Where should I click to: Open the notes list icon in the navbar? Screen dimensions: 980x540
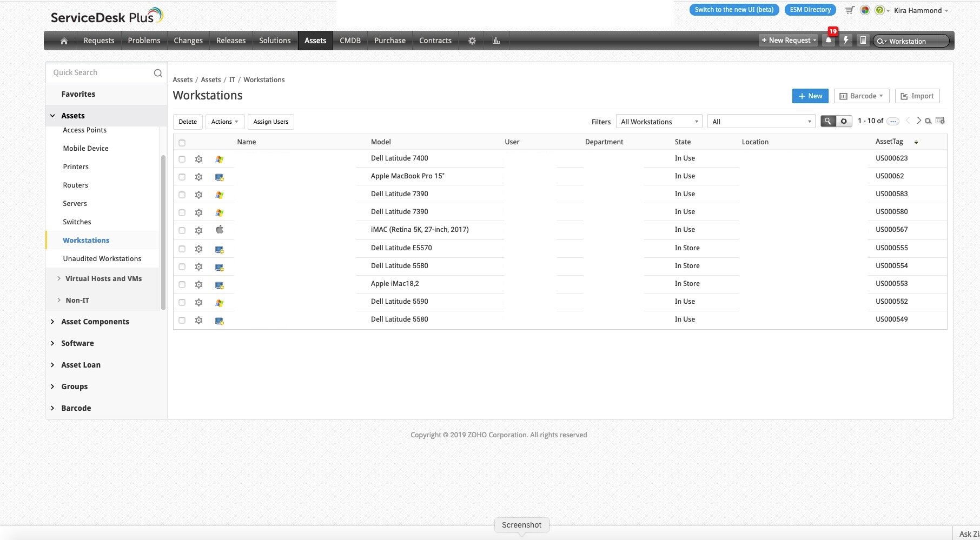click(863, 41)
